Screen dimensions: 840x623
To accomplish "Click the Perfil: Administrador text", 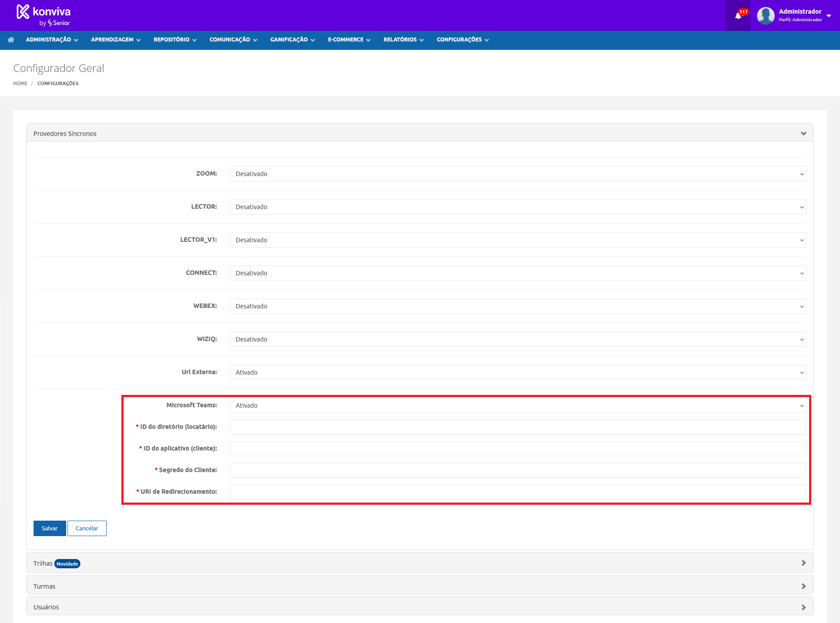I will click(800, 19).
